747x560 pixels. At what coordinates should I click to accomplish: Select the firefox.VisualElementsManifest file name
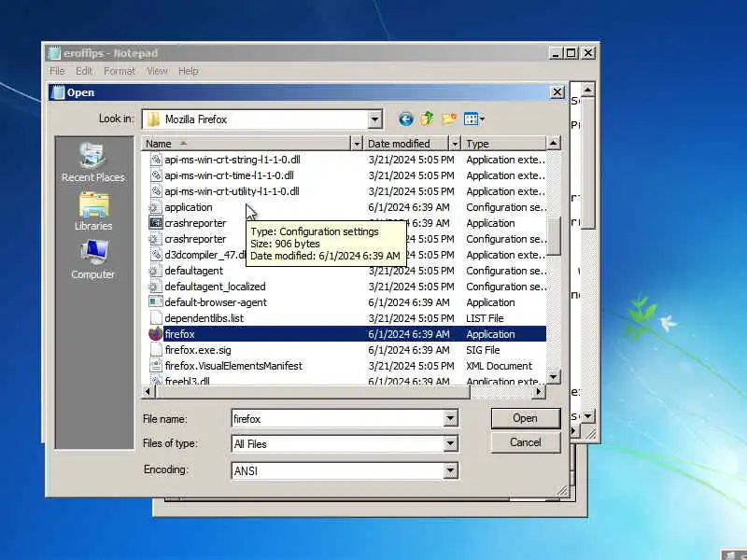pos(233,366)
